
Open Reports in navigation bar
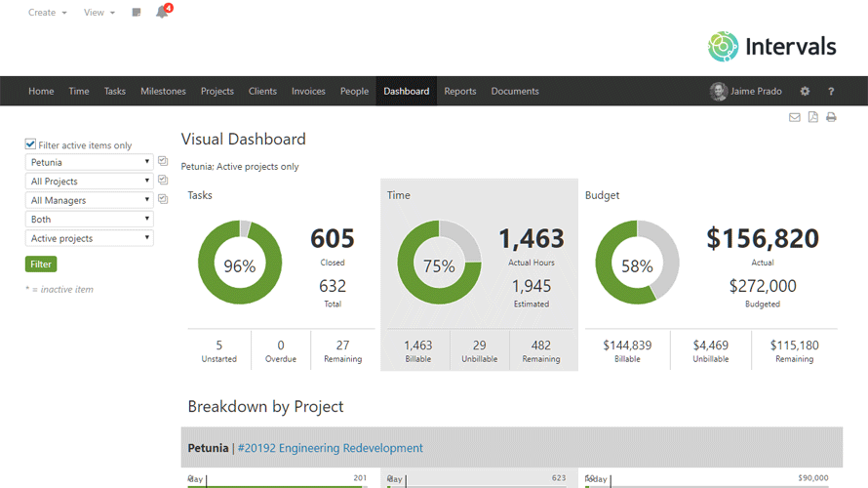click(x=460, y=92)
